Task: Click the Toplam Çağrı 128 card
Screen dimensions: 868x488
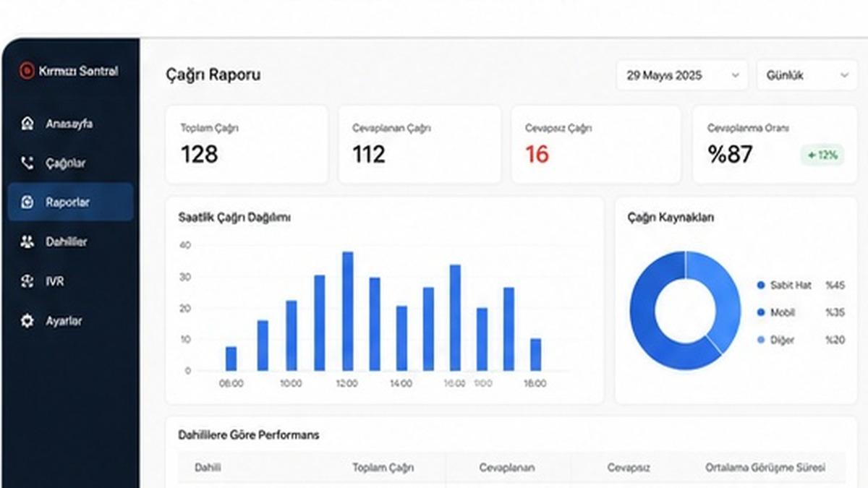Action: 247,144
